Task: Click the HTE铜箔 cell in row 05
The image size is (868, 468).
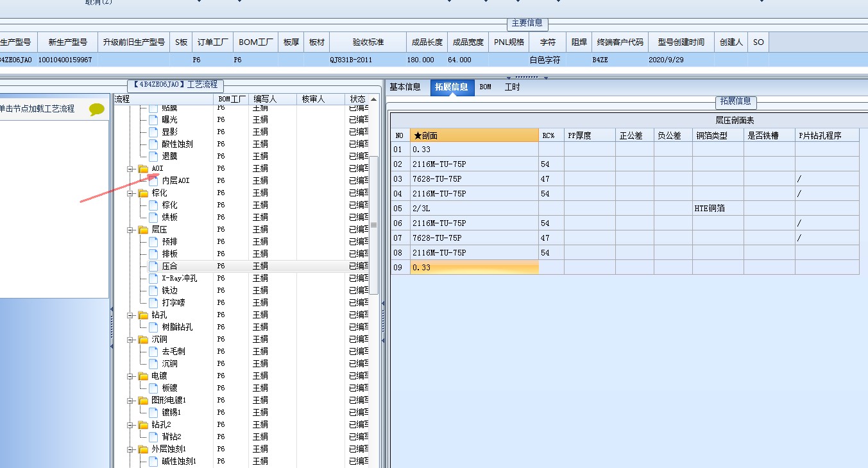Action: click(x=718, y=209)
